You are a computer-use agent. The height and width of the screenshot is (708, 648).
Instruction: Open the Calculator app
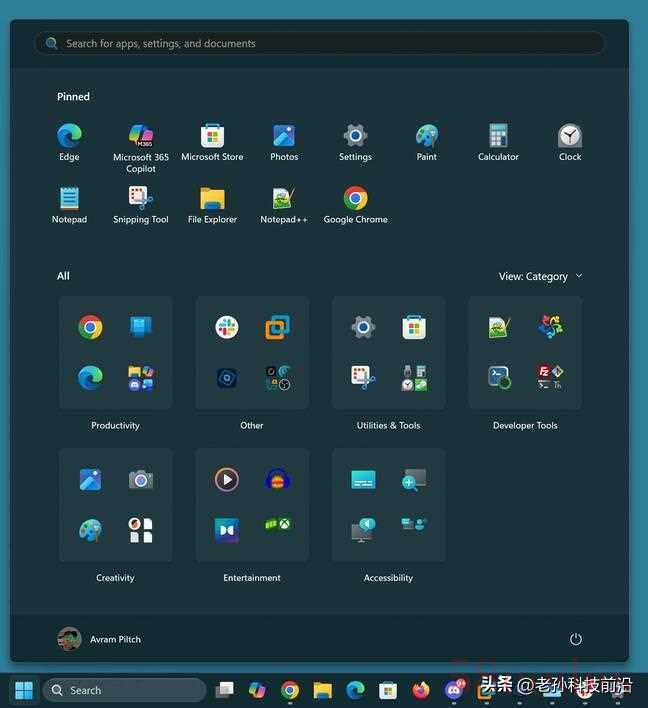499,143
